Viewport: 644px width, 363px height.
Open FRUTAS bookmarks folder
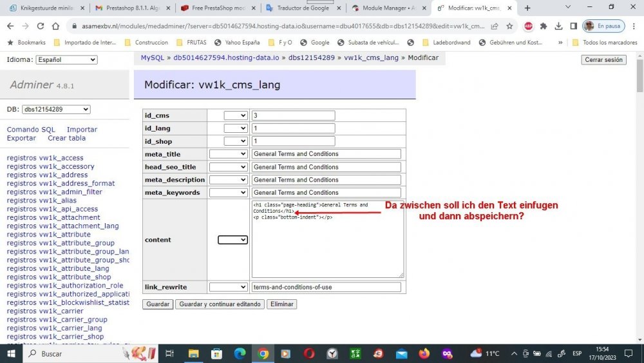[191, 43]
